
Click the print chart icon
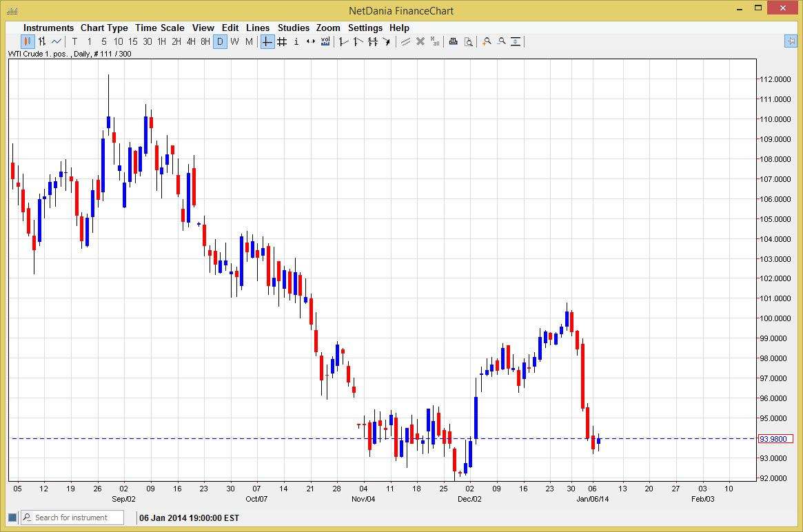click(x=453, y=41)
